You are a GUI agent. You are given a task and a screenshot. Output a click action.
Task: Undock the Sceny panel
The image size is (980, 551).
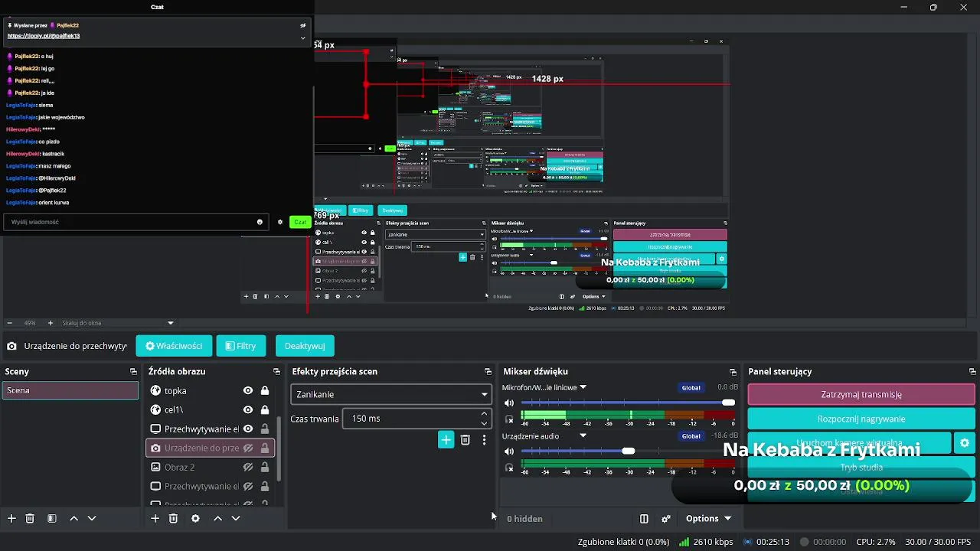tap(133, 372)
